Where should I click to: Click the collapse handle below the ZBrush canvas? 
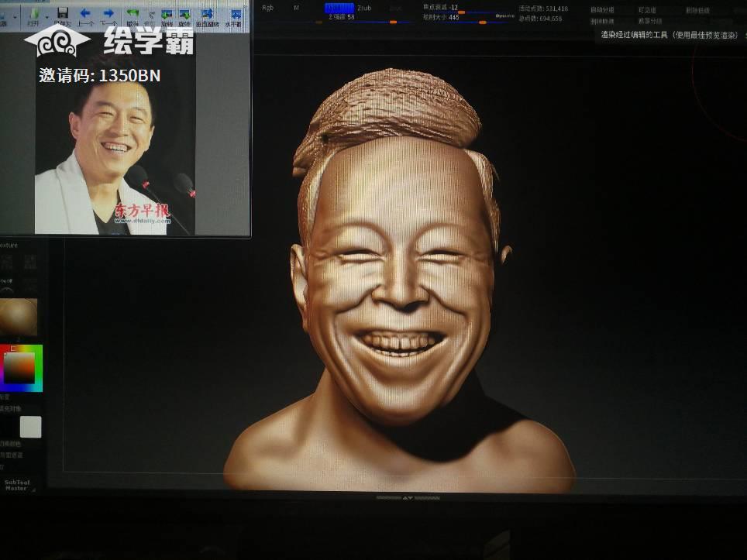[408, 498]
